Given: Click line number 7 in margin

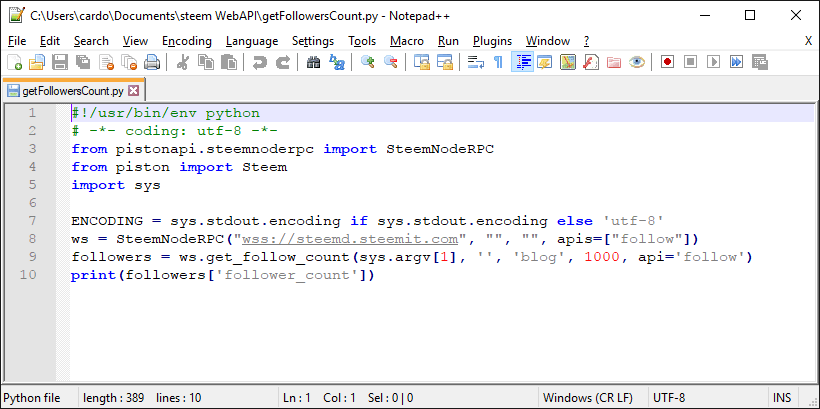Looking at the screenshot, I should 32,221.
